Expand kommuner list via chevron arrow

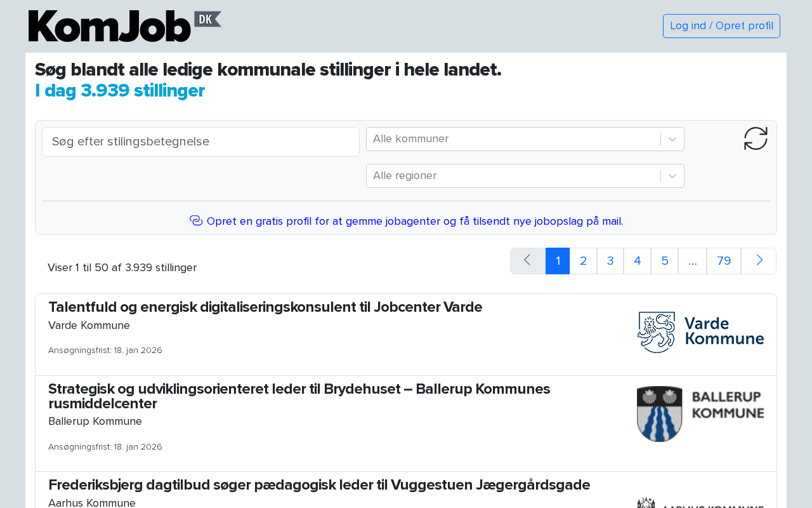(x=672, y=139)
